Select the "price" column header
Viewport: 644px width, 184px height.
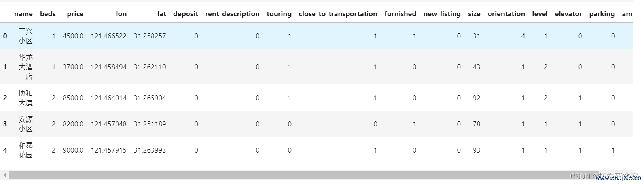click(75, 14)
